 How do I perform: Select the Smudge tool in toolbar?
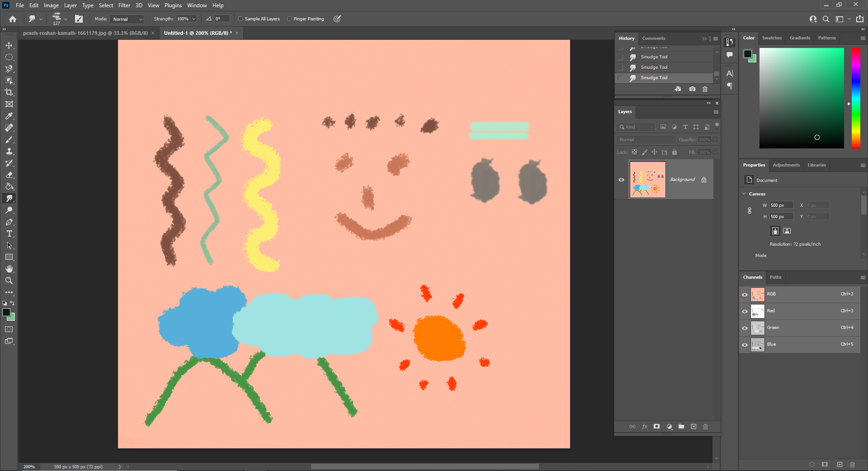point(9,198)
